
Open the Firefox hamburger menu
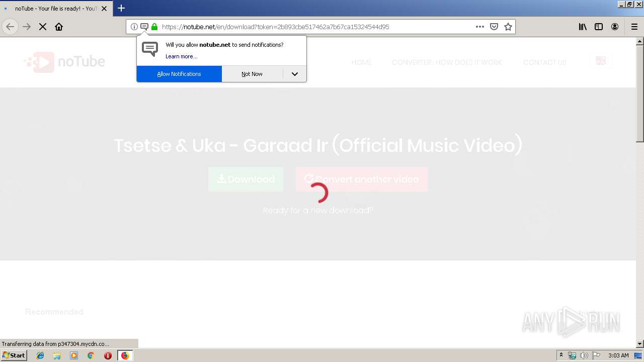coord(634,27)
